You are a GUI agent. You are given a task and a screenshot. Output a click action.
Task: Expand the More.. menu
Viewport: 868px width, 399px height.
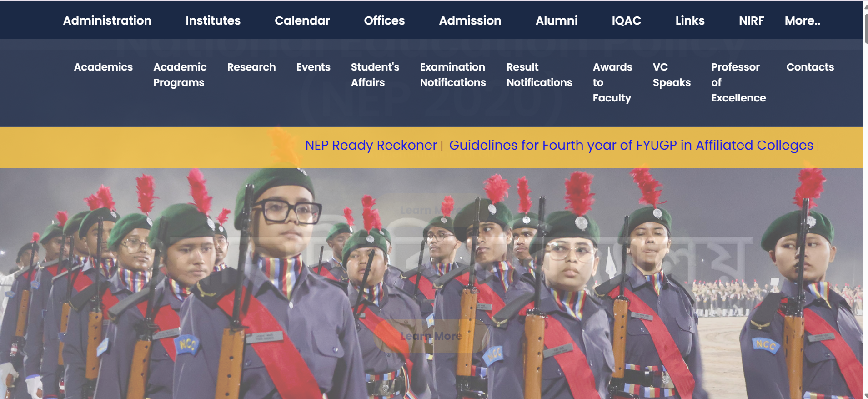tap(803, 20)
